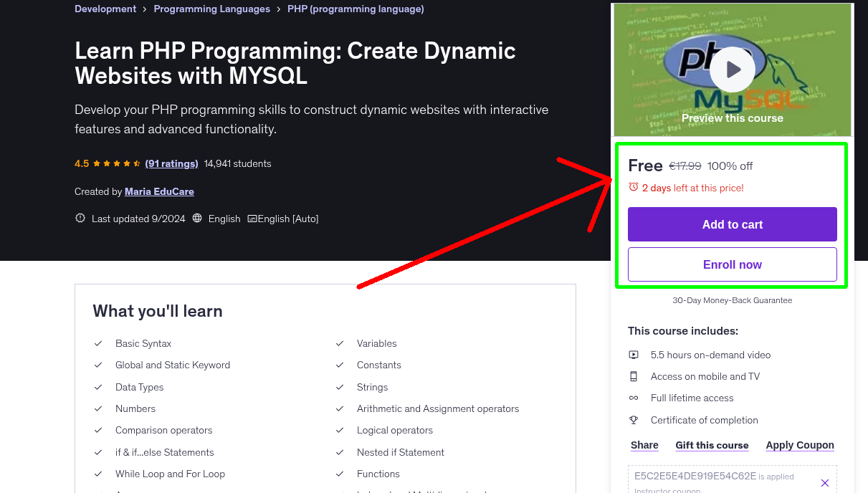Viewport: 868px width, 493px height.
Task: Navigate to the Development breadcrumb
Action: [x=105, y=9]
